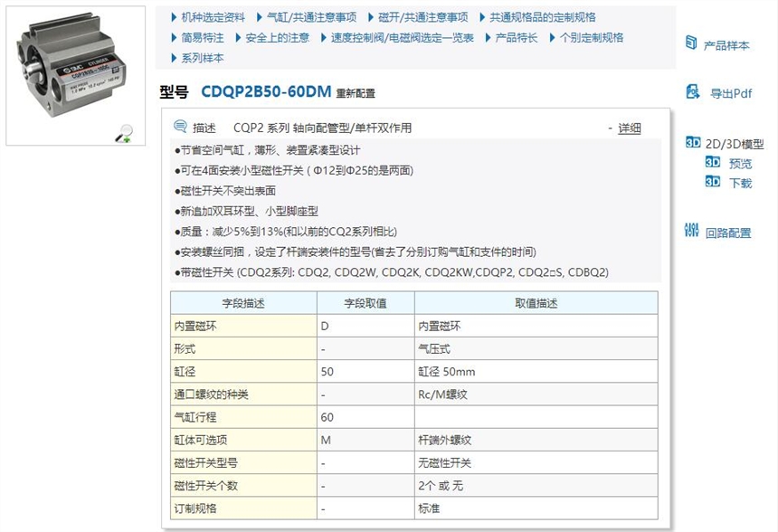Click the 缸径 50mm description cell

(x=536, y=372)
